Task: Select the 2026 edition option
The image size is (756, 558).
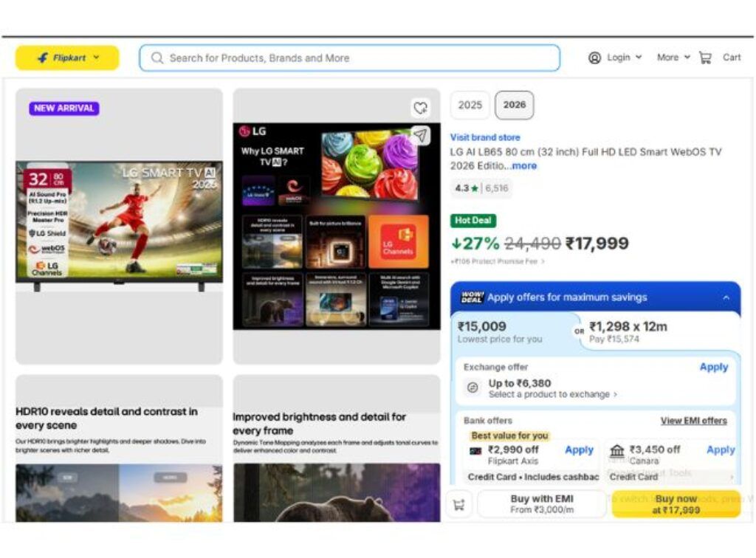Action: tap(515, 105)
